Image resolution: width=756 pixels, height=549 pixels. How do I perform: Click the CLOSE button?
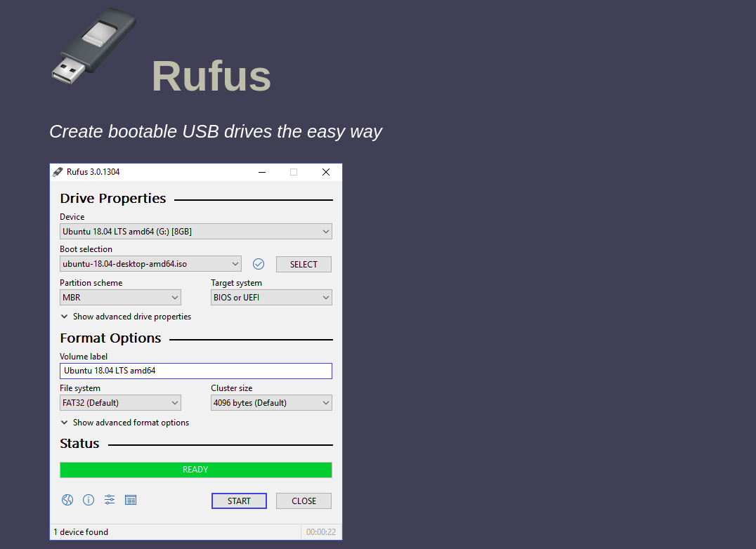(304, 501)
